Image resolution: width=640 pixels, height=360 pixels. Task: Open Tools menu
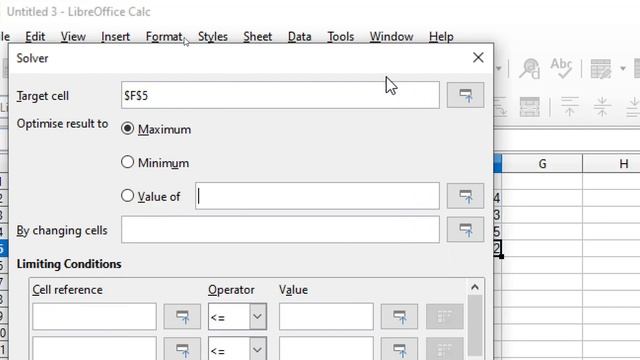[340, 37]
